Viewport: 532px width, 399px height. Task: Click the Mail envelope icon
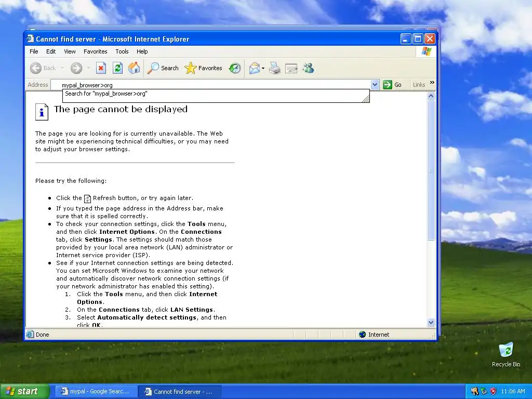tap(254, 68)
